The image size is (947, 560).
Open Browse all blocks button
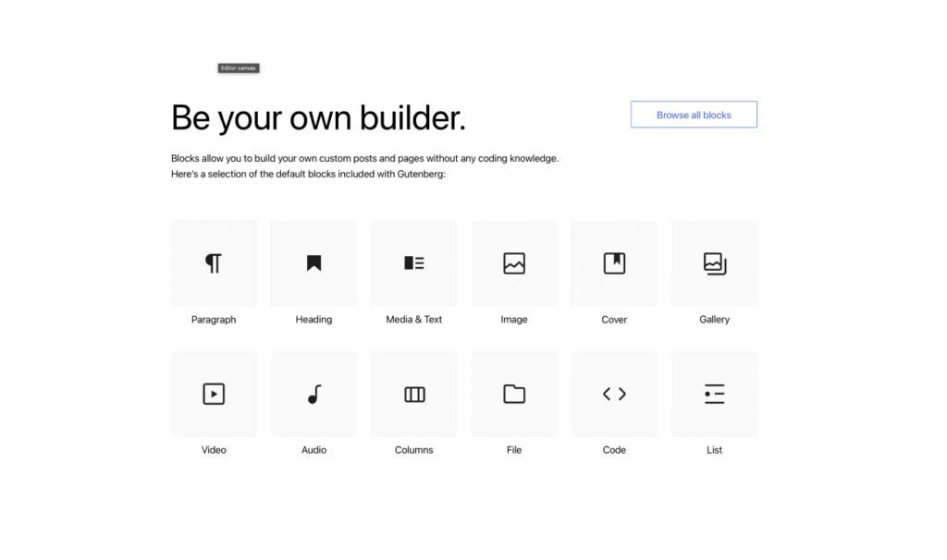694,115
